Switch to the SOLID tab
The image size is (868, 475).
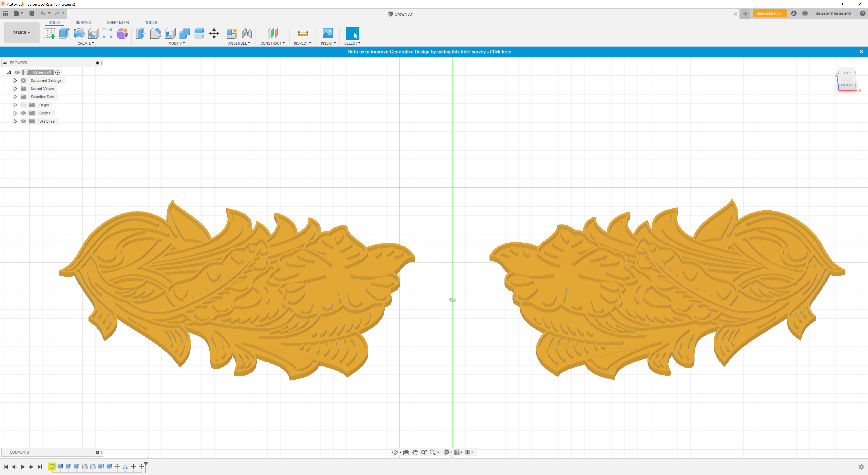(x=54, y=23)
